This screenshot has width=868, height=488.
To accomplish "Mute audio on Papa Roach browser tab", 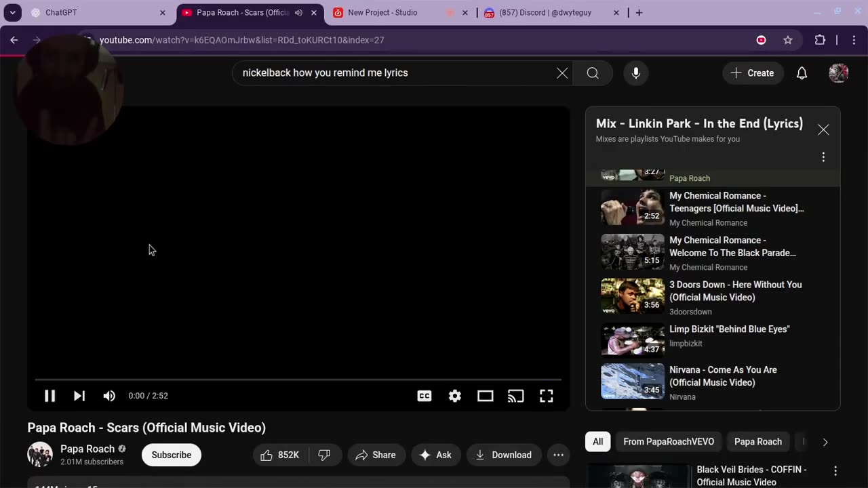I will click(298, 13).
